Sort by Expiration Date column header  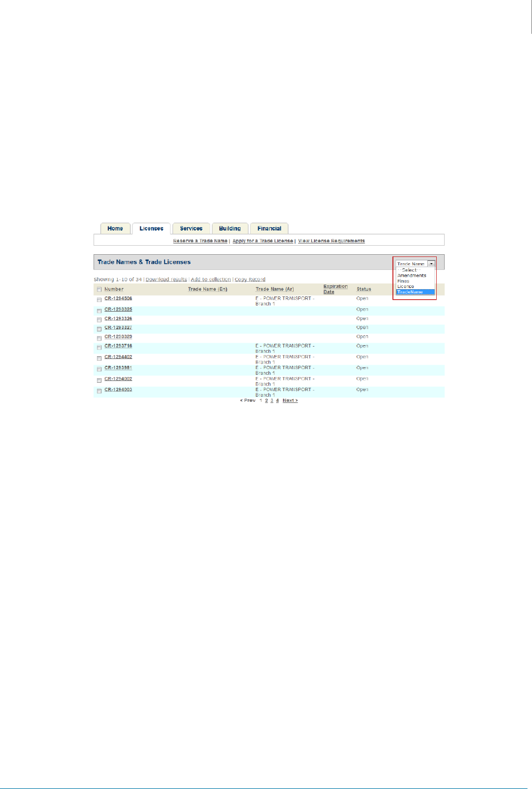335,289
